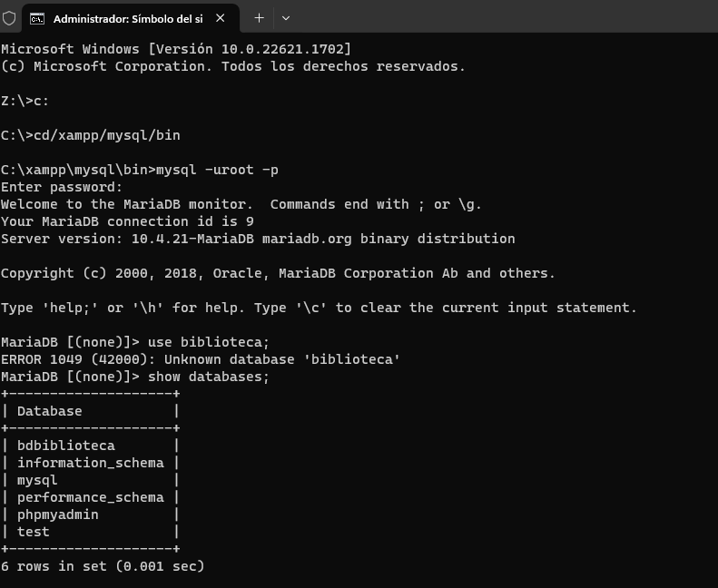The image size is (718, 588).
Task: Click the ERROR 1049 message line
Action: tap(201, 359)
